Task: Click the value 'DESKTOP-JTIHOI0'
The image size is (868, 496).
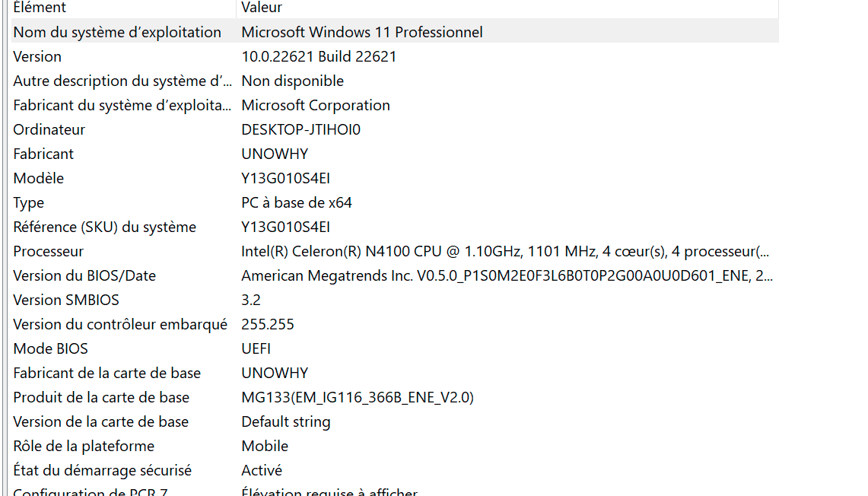Action: click(300, 129)
